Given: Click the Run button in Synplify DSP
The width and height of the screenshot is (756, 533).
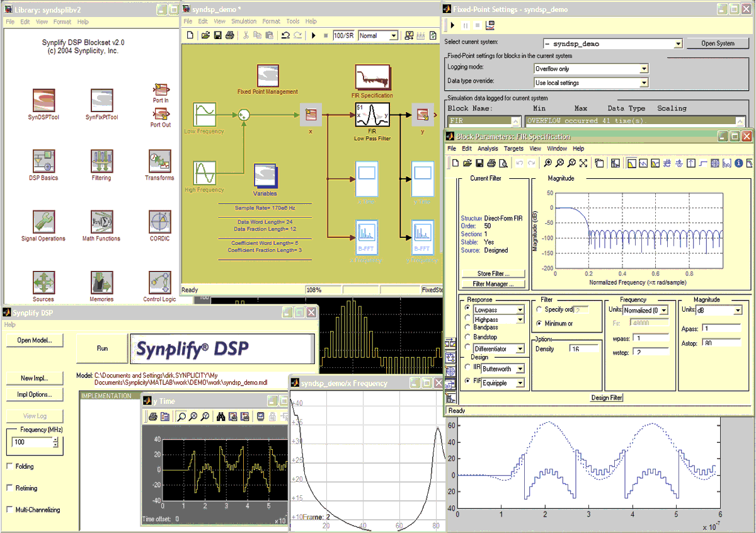Looking at the screenshot, I should 102,348.
